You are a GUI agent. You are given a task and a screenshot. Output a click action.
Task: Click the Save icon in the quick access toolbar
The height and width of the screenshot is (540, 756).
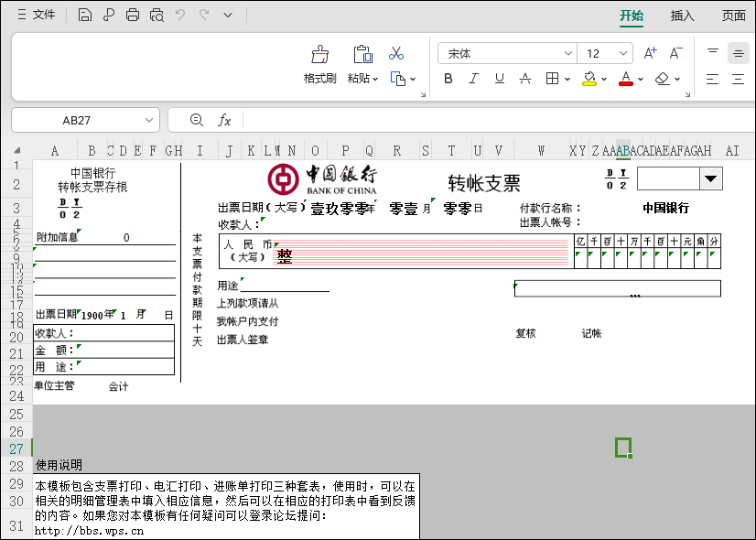[x=85, y=15]
